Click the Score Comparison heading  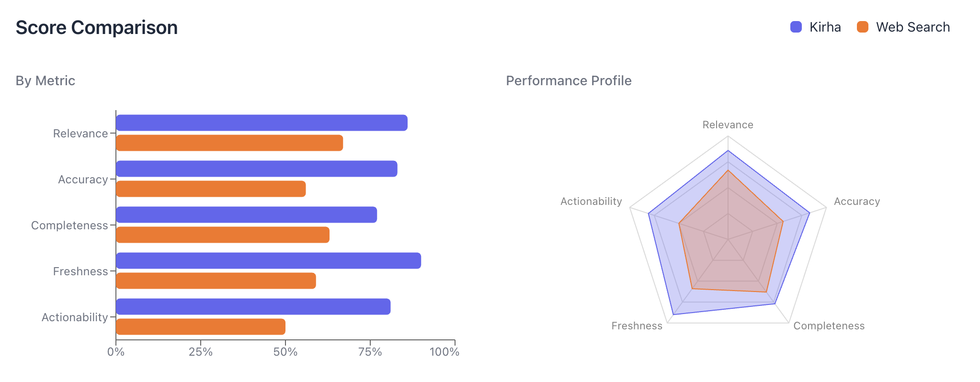[97, 28]
